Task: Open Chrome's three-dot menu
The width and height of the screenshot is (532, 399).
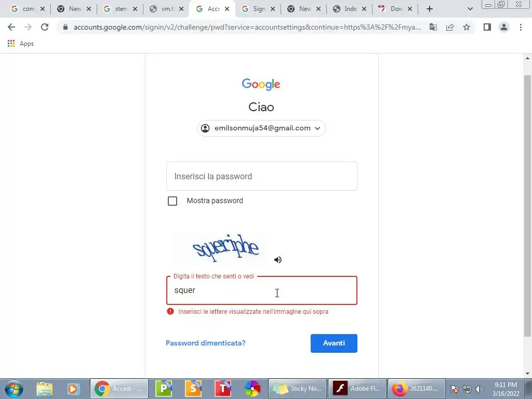Action: click(x=521, y=27)
